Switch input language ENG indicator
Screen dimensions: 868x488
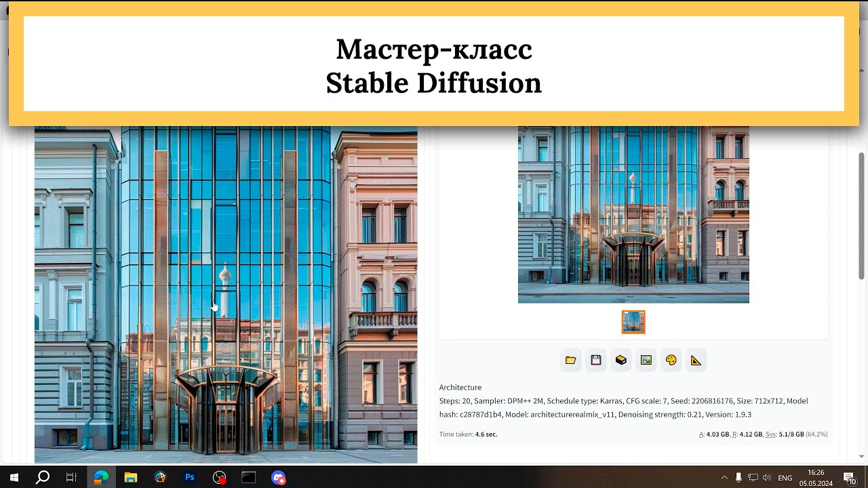click(785, 478)
